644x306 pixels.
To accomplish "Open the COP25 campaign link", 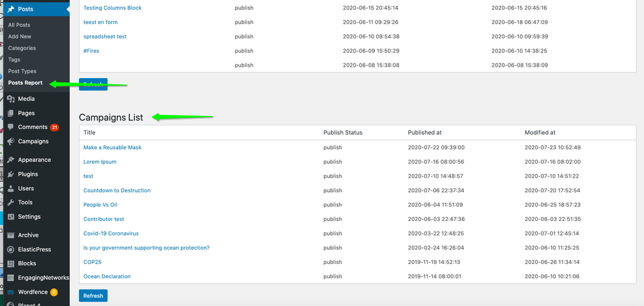I will (x=92, y=262).
